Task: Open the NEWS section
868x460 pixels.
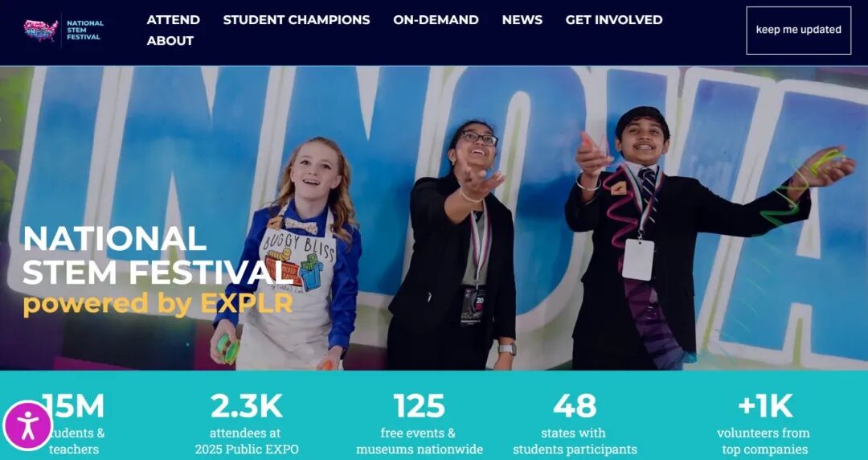Action: (x=522, y=20)
